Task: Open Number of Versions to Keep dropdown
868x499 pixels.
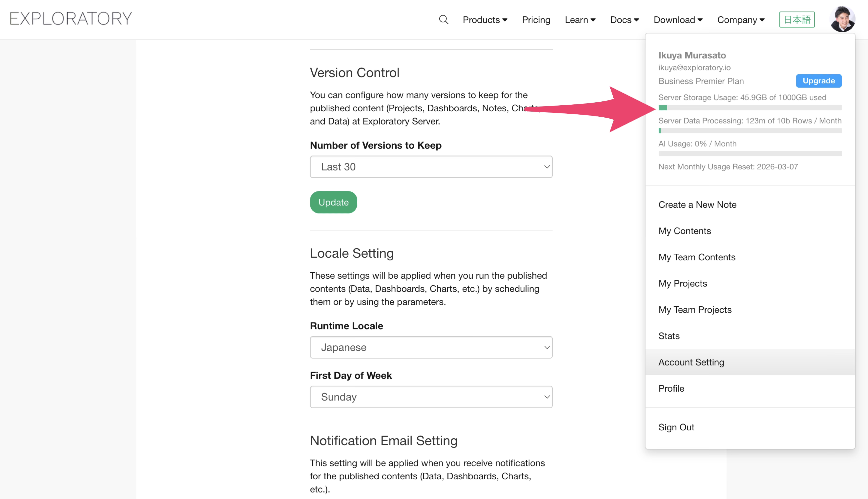Action: tap(431, 167)
